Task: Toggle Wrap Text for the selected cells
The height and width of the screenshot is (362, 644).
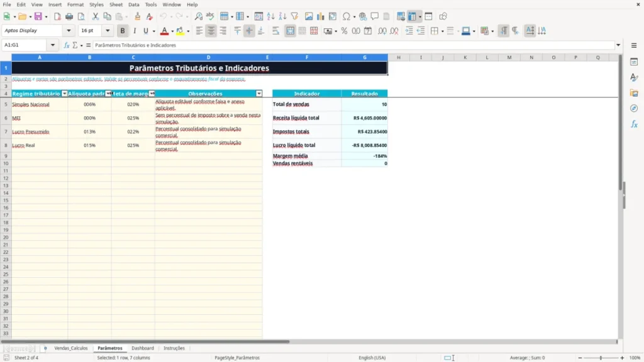Action: (275, 31)
